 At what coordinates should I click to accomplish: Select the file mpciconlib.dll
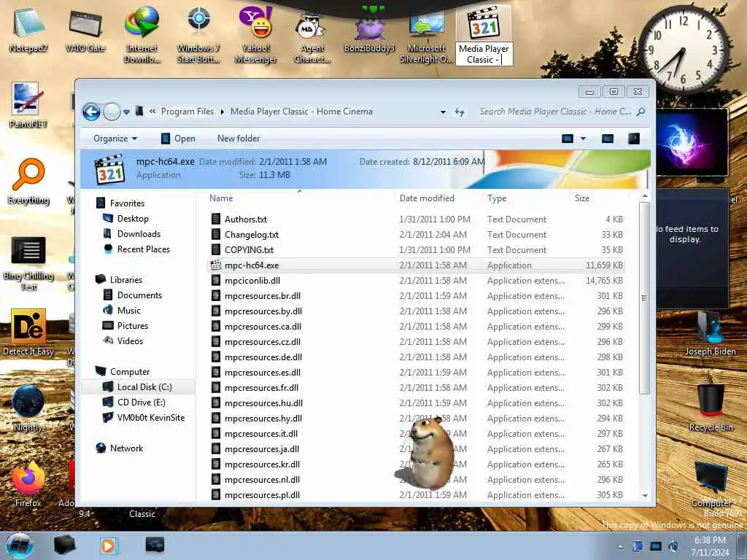coord(252,281)
